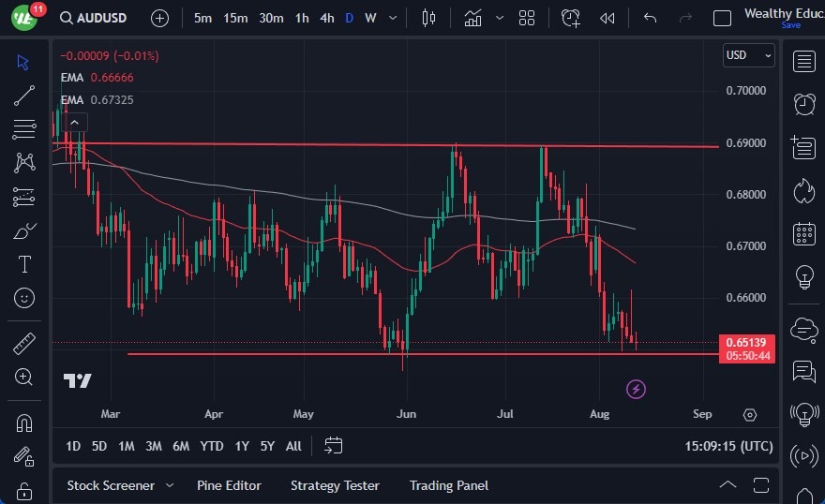825x504 pixels.
Task: Open the USD currency dropdown
Action: (x=748, y=55)
